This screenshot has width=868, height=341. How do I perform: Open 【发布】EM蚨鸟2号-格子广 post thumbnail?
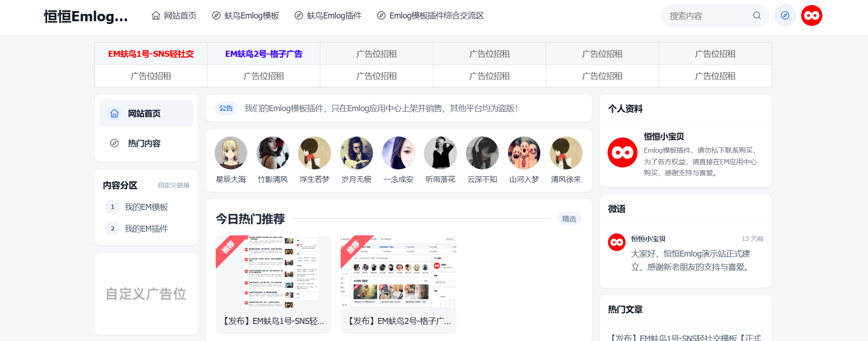398,272
